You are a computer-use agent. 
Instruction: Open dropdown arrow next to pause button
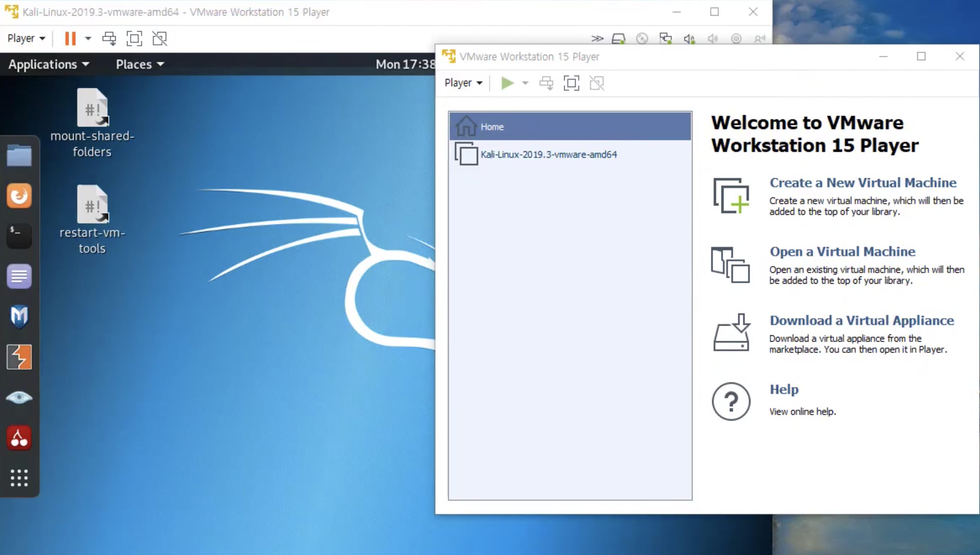point(88,38)
